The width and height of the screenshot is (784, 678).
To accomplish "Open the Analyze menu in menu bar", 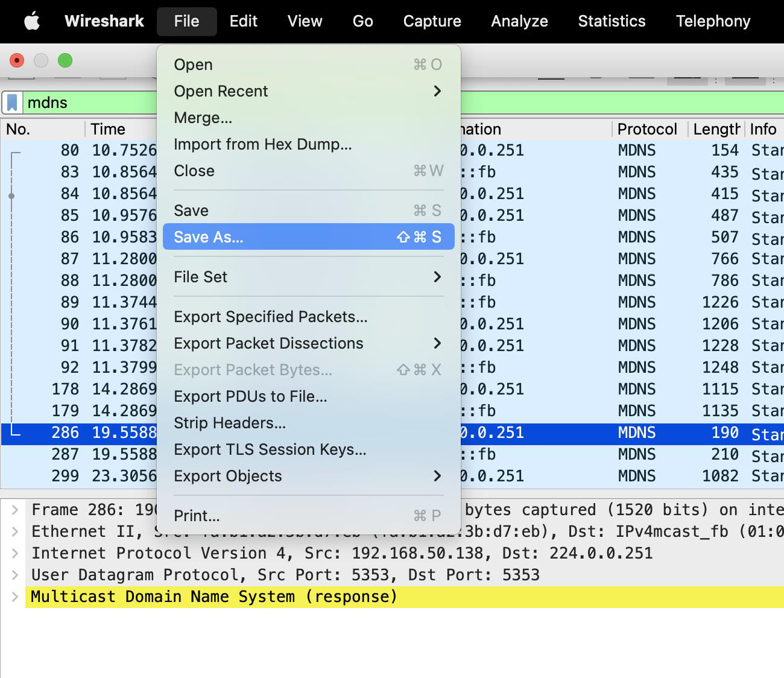I will 519,22.
